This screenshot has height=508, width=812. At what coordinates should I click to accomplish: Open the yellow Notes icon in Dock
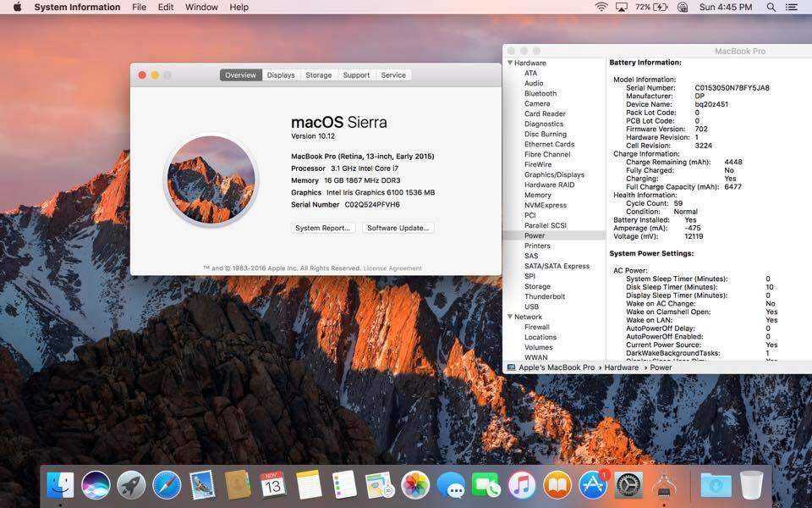click(309, 486)
